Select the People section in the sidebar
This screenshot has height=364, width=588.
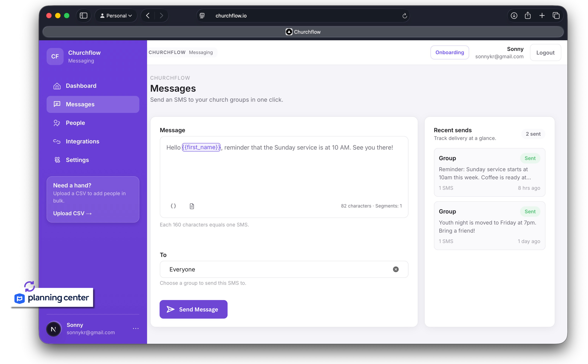[x=75, y=123]
